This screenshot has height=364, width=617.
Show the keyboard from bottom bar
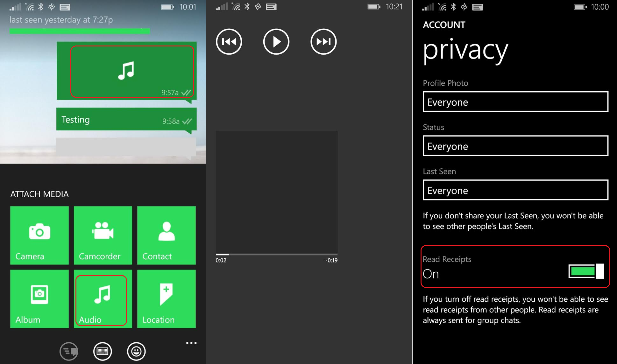pos(103,351)
